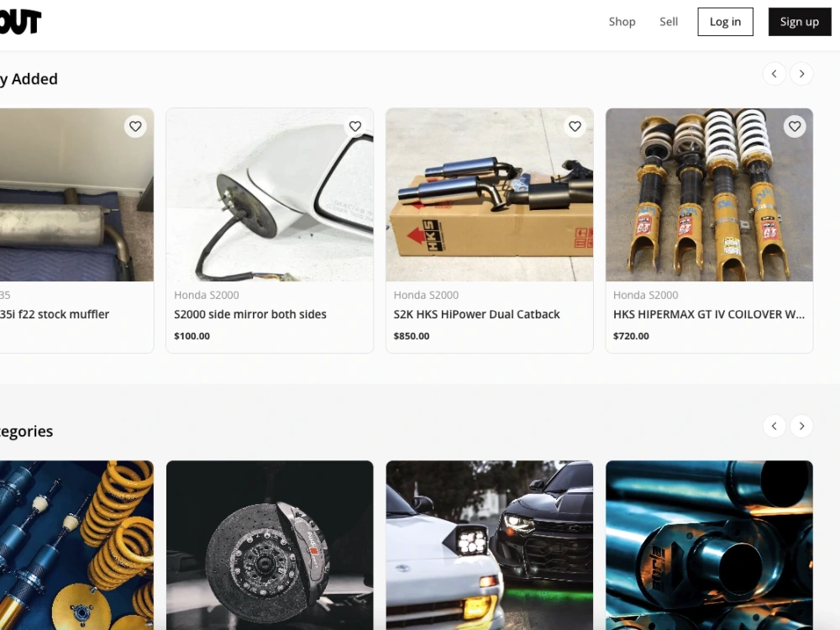The width and height of the screenshot is (840, 630).
Task: Click Honda S2000 label under the side mirror
Action: click(x=207, y=295)
